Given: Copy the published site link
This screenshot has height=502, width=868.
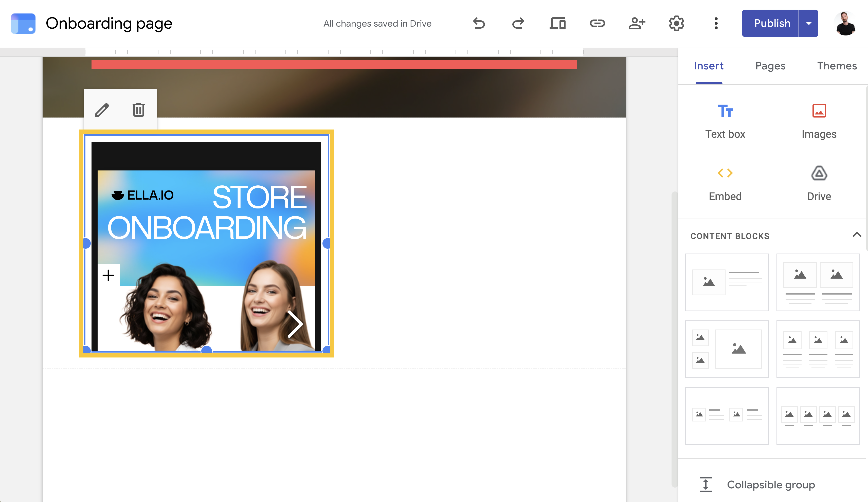Looking at the screenshot, I should (597, 23).
